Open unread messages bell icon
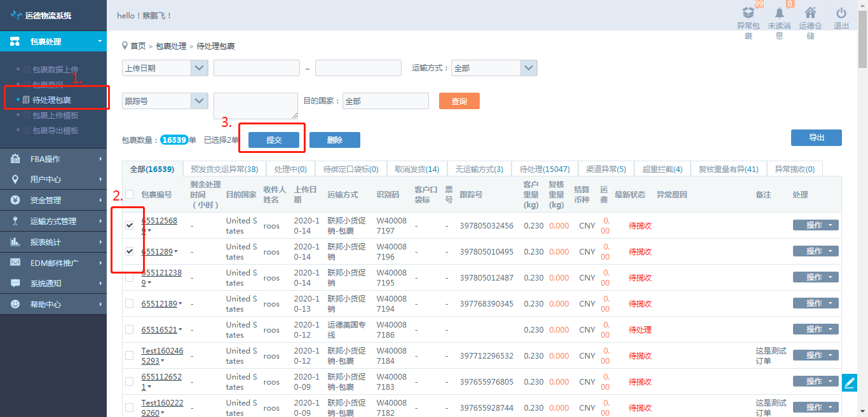The width and height of the screenshot is (868, 417). 779,13
